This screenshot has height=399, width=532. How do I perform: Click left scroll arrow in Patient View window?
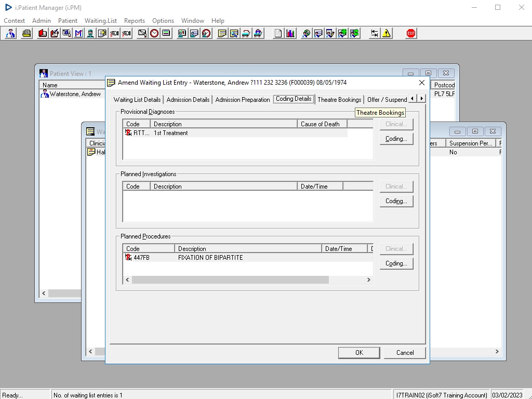click(44, 293)
